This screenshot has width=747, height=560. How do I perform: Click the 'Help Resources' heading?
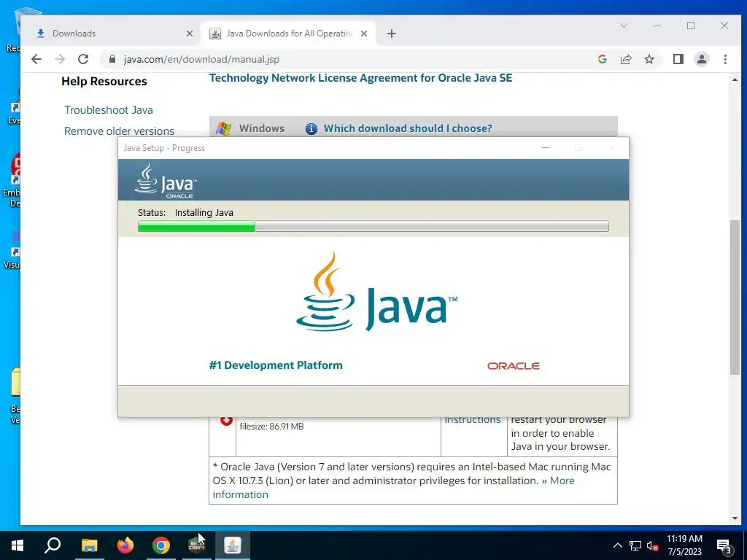pyautogui.click(x=104, y=82)
